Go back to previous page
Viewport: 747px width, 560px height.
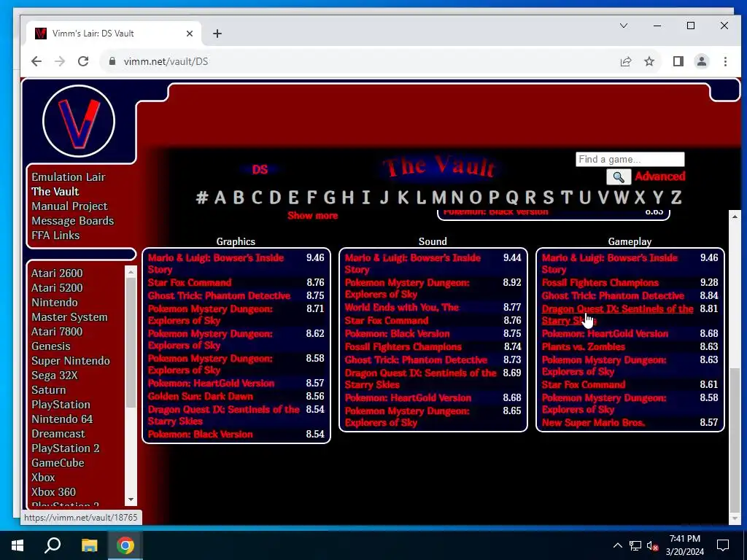coord(36,61)
